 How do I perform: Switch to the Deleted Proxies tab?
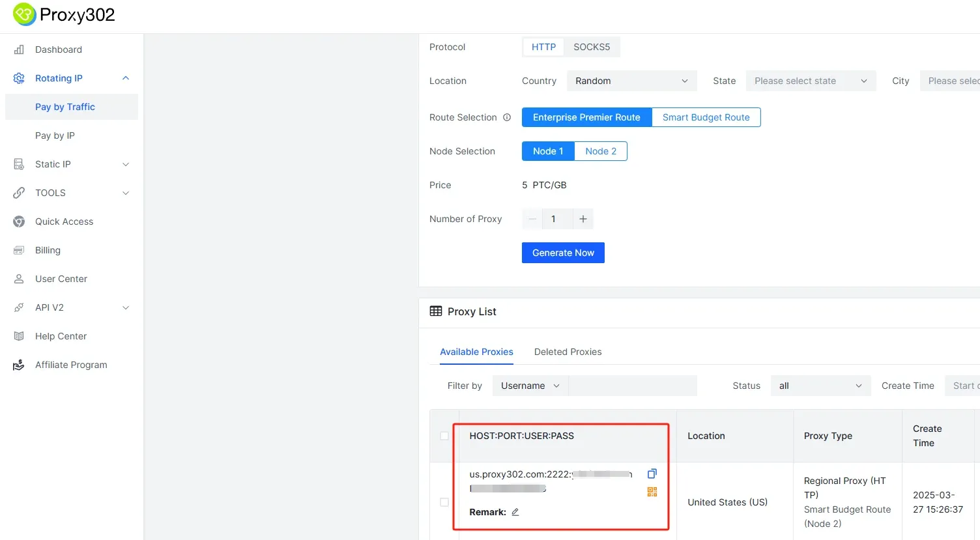coord(568,352)
